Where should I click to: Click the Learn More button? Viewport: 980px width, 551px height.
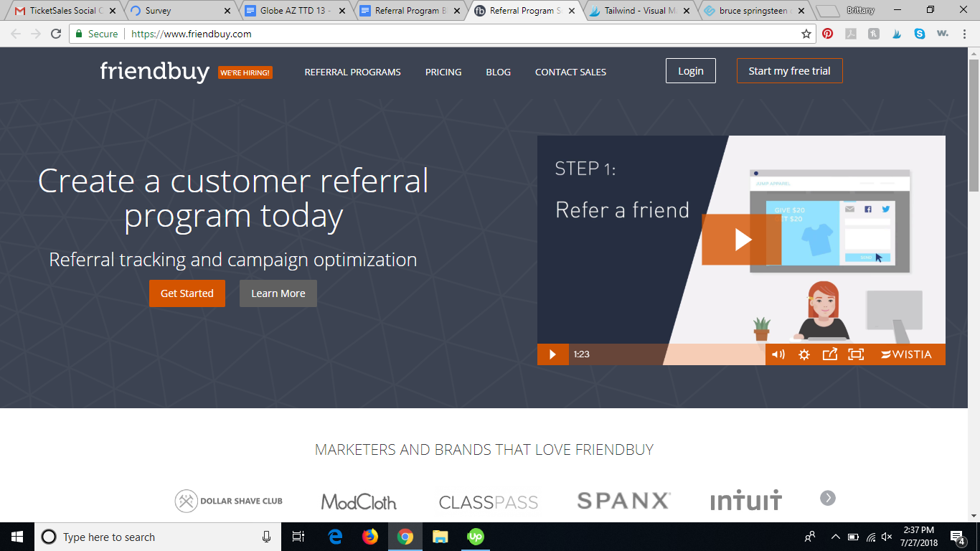pos(278,293)
